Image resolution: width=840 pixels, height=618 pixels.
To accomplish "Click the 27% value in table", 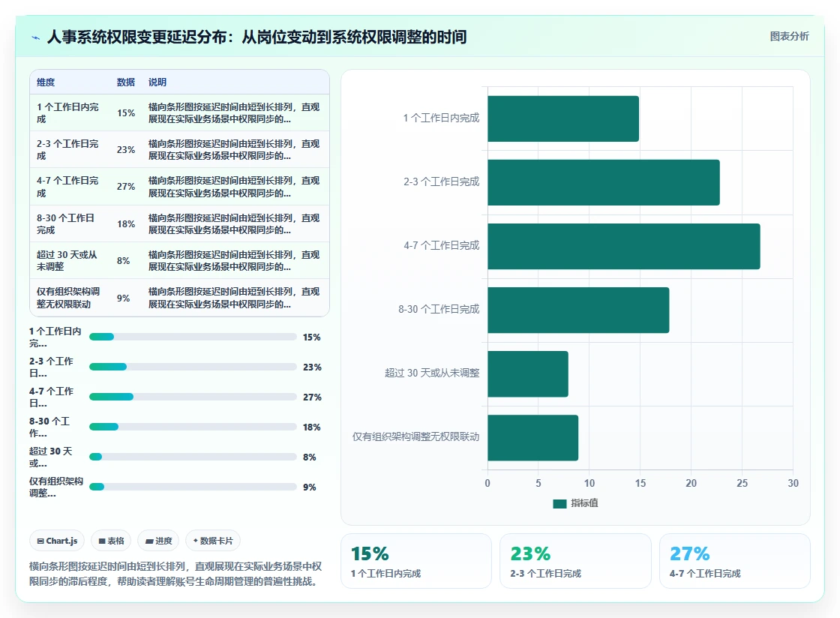I will (126, 187).
